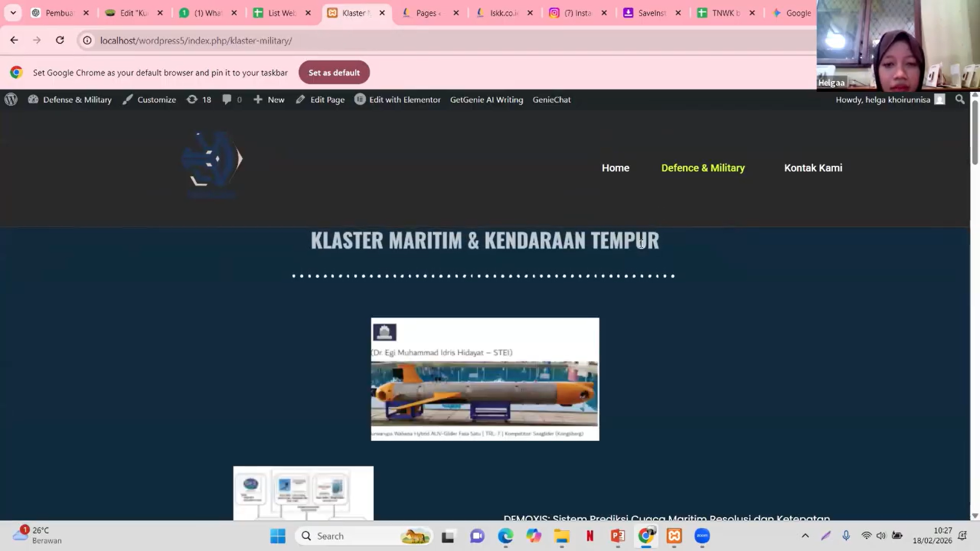Click the Set as default button
This screenshot has height=551, width=980.
pyautogui.click(x=334, y=72)
